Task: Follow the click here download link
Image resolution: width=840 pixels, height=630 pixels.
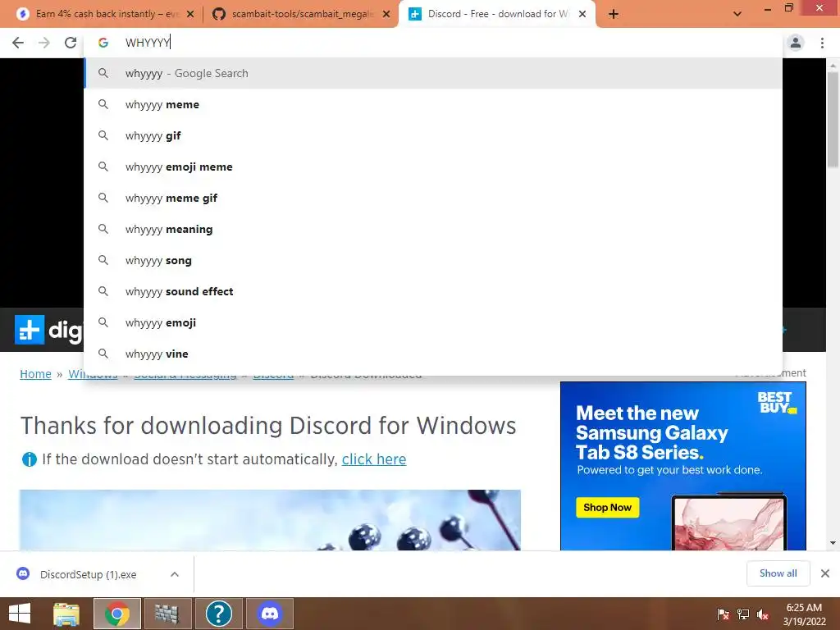Action: (x=374, y=459)
